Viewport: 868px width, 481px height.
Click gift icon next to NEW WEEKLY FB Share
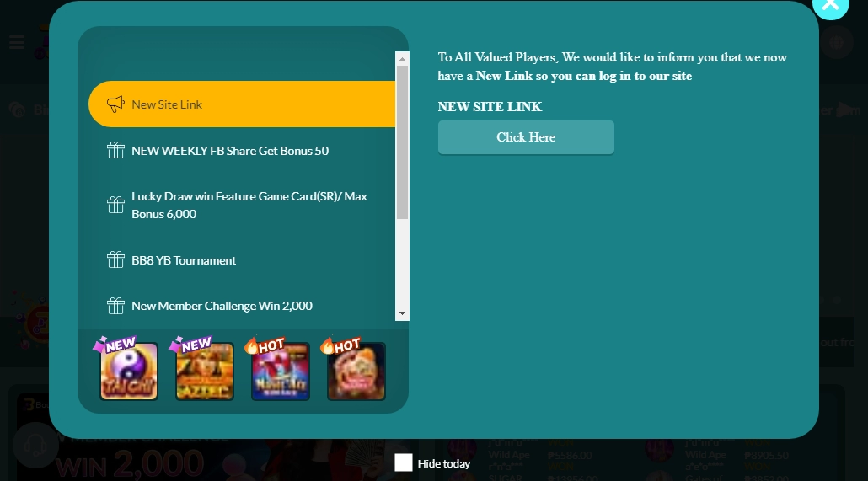tap(115, 150)
